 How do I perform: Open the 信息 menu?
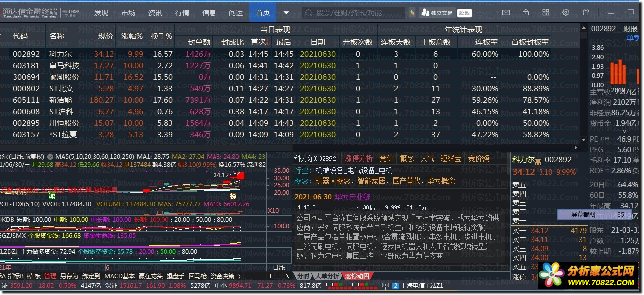209,13
